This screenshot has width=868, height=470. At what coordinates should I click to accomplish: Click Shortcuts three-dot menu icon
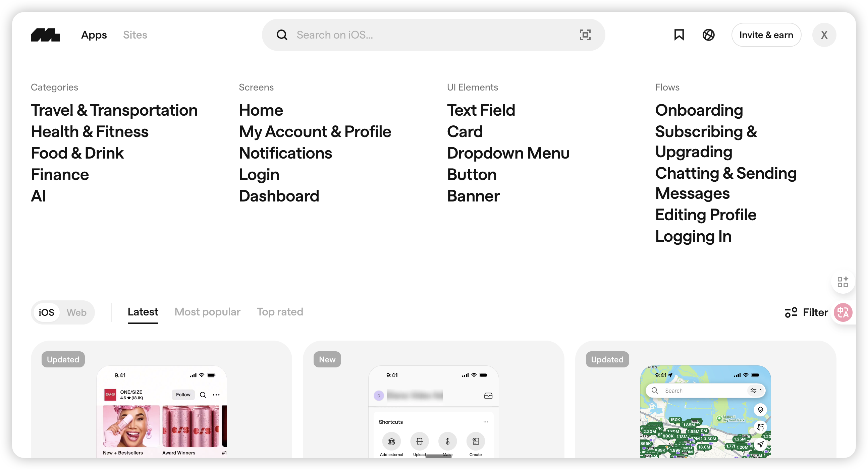pos(486,422)
